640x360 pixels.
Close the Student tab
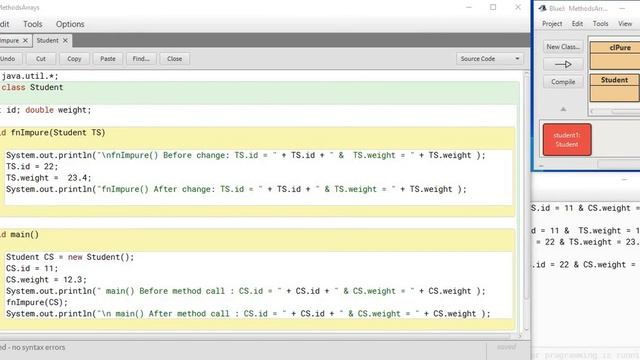(x=65, y=40)
